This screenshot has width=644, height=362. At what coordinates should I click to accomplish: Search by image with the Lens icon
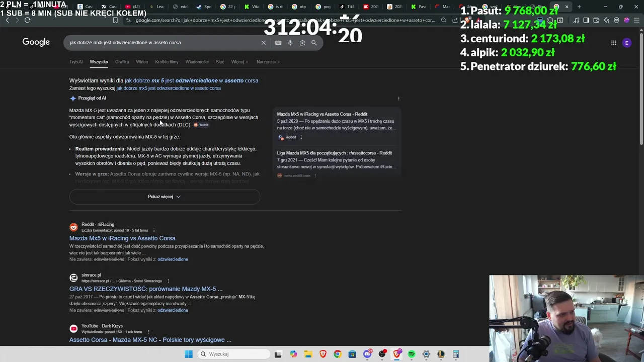point(302,43)
